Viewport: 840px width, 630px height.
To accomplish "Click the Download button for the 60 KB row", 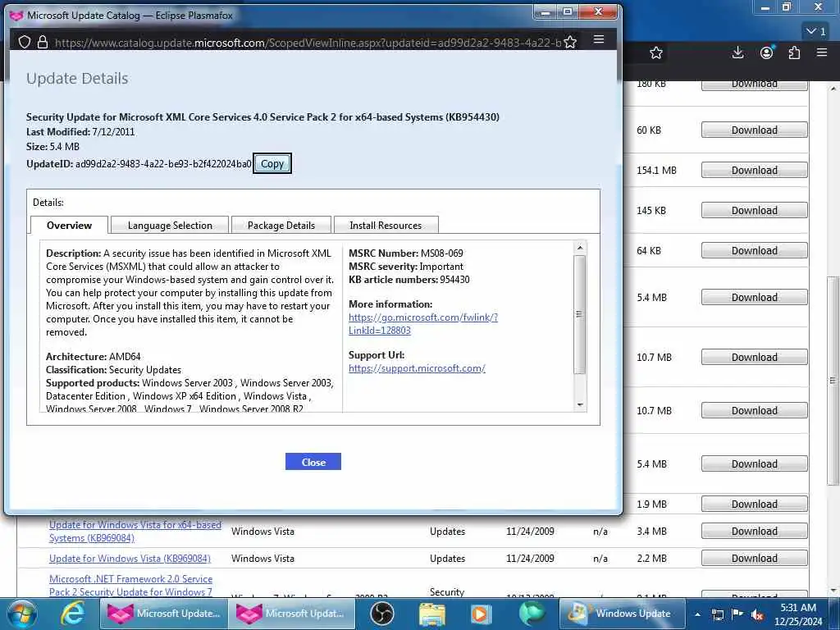I will click(x=755, y=130).
